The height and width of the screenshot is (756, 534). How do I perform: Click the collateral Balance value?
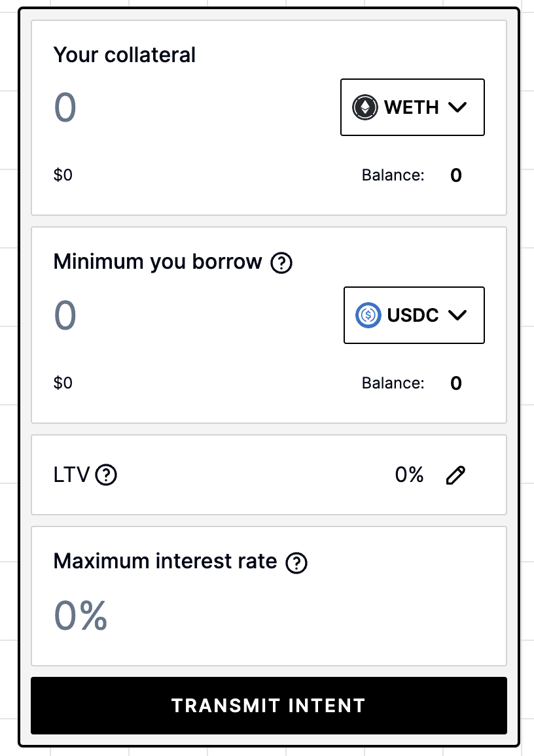[456, 175]
